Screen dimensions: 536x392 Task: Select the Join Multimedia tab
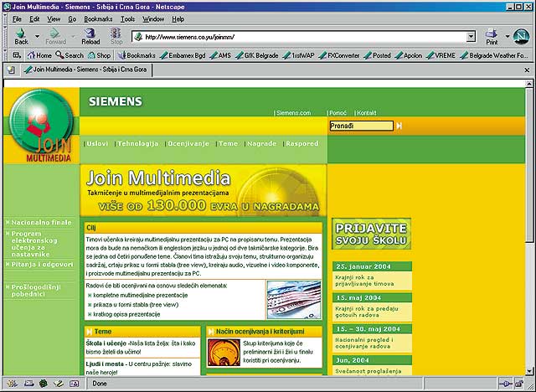tap(85, 70)
